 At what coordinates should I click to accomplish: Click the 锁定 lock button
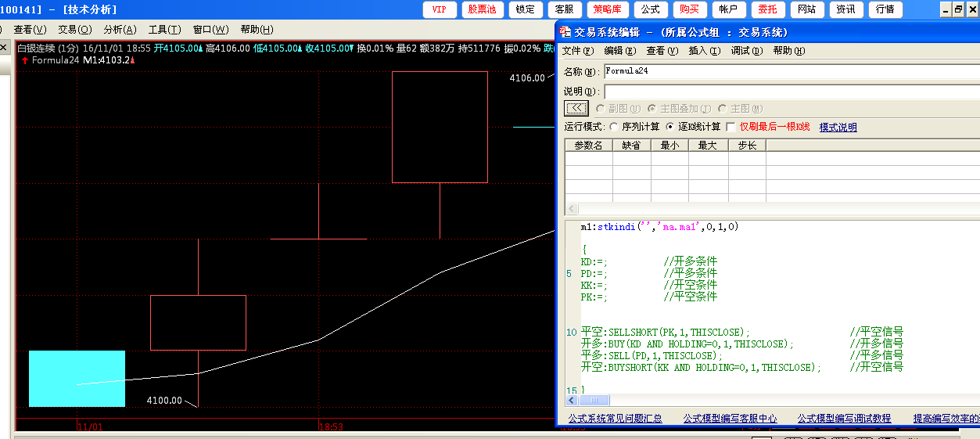[x=526, y=9]
